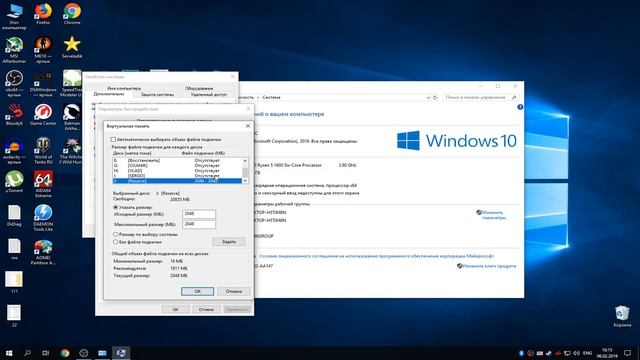
Task: Open taskbar search magnifier
Action: click(x=27, y=353)
